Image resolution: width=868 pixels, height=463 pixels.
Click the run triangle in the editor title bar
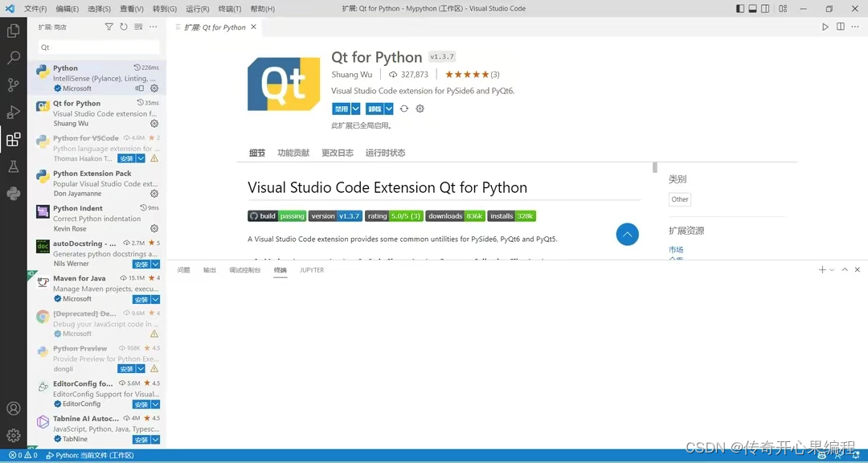825,27
